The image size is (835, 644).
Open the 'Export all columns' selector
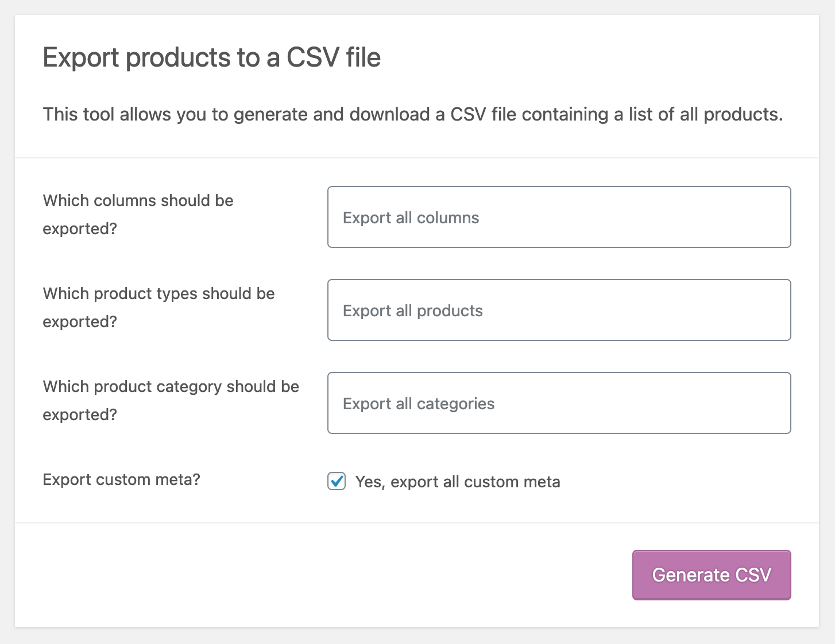pos(558,217)
